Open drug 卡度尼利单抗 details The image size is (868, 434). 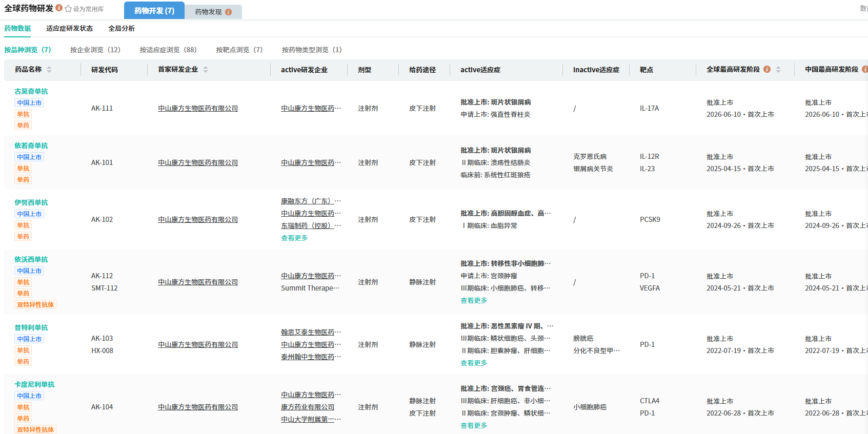click(x=34, y=384)
